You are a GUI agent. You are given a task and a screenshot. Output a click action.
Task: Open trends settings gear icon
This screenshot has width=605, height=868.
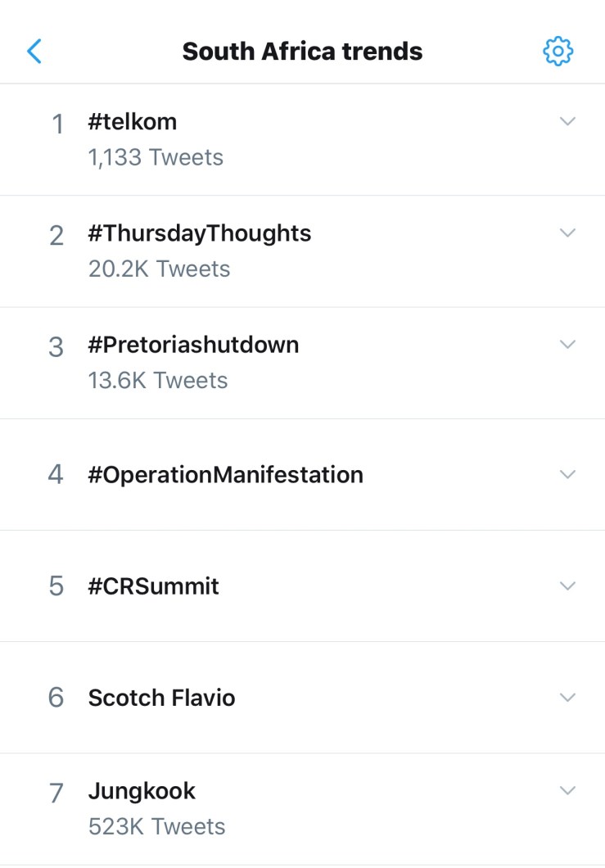point(558,51)
